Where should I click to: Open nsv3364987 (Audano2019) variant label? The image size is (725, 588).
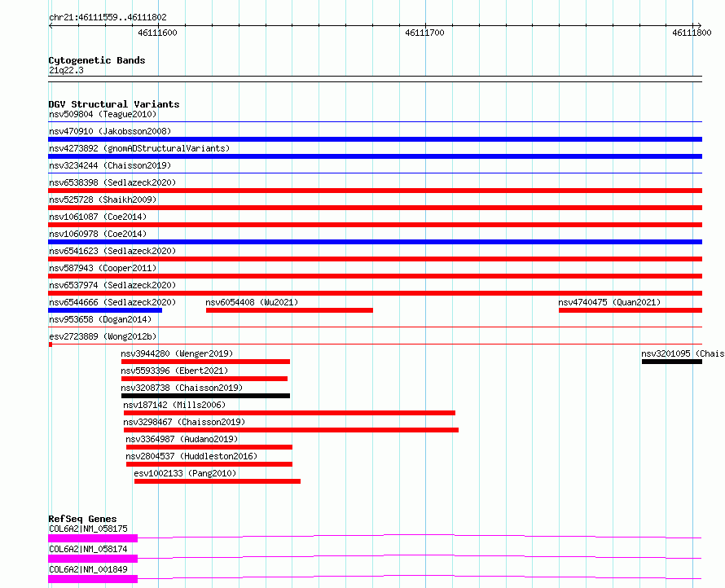pos(182,439)
